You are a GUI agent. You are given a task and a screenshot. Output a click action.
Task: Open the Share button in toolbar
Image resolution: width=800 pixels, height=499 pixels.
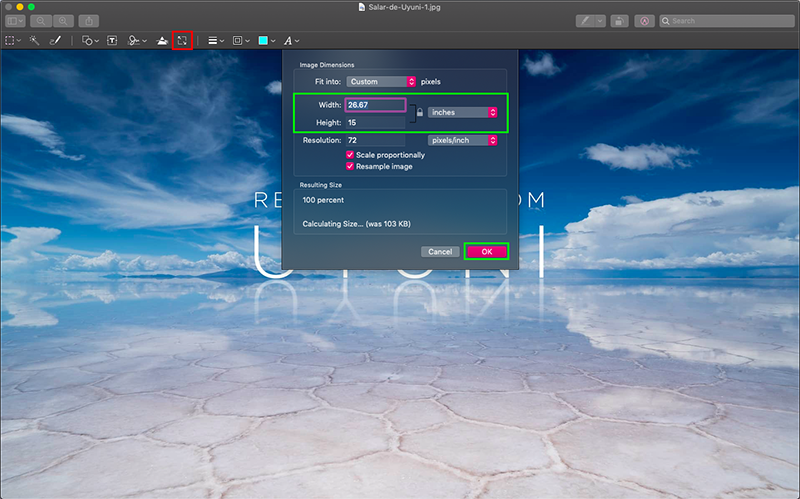[x=89, y=21]
